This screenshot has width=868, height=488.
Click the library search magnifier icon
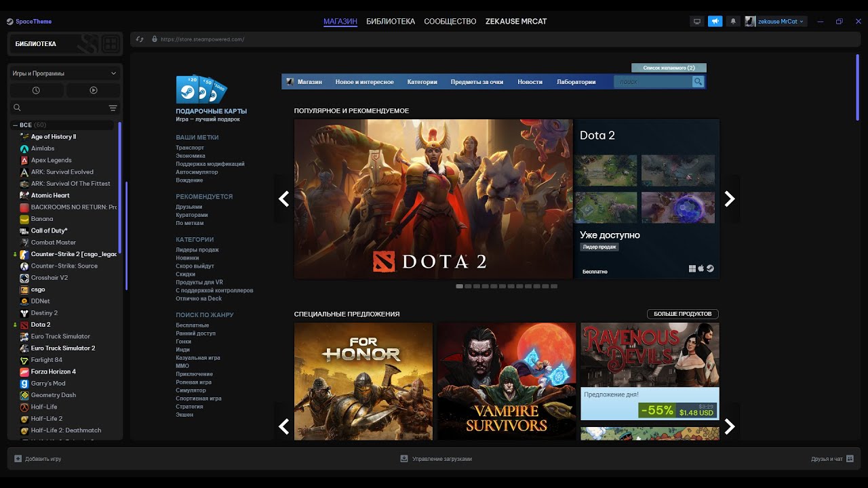17,108
